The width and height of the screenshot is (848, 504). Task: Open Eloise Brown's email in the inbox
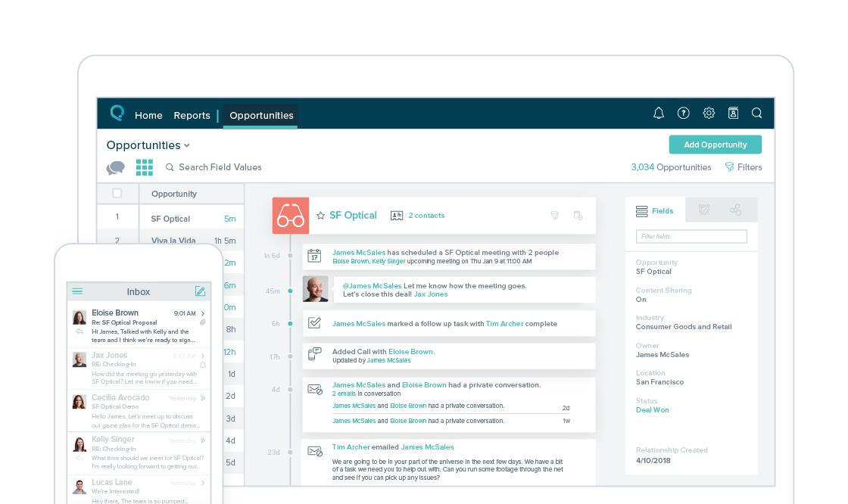click(139, 325)
